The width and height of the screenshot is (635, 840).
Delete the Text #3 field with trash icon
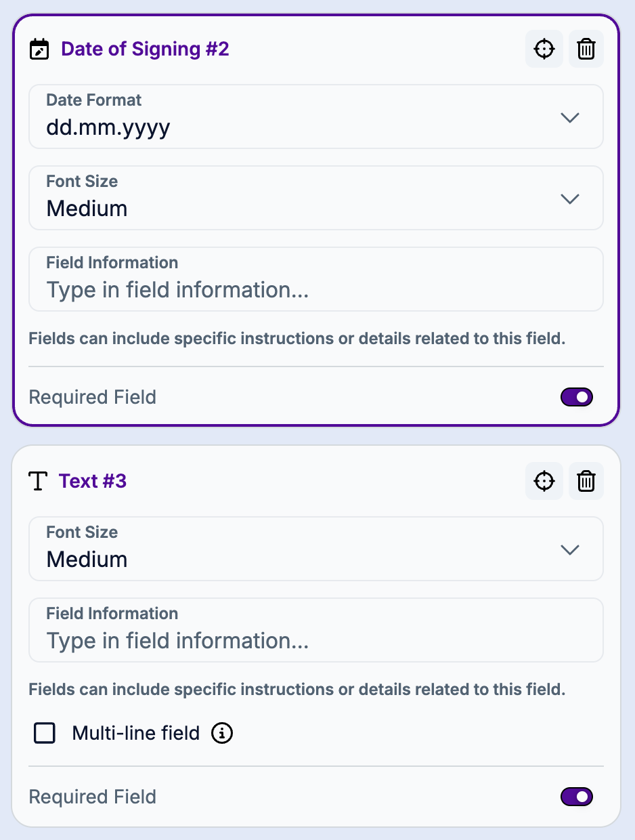click(x=586, y=481)
